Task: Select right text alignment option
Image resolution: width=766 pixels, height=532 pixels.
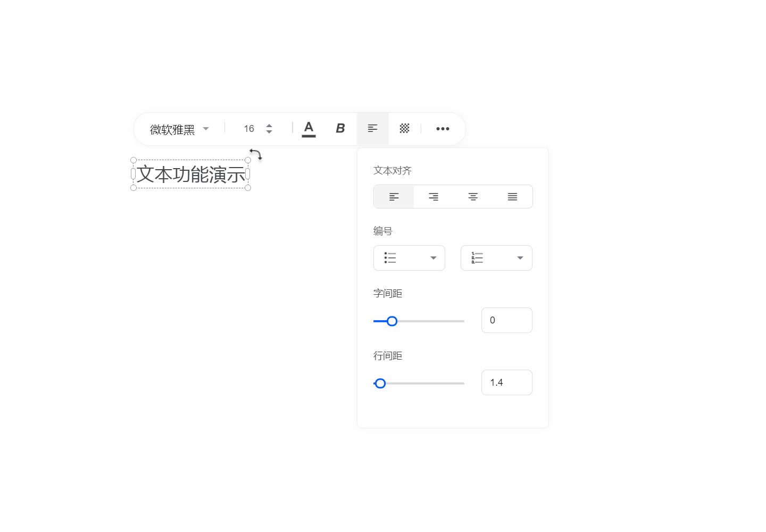Action: click(434, 197)
